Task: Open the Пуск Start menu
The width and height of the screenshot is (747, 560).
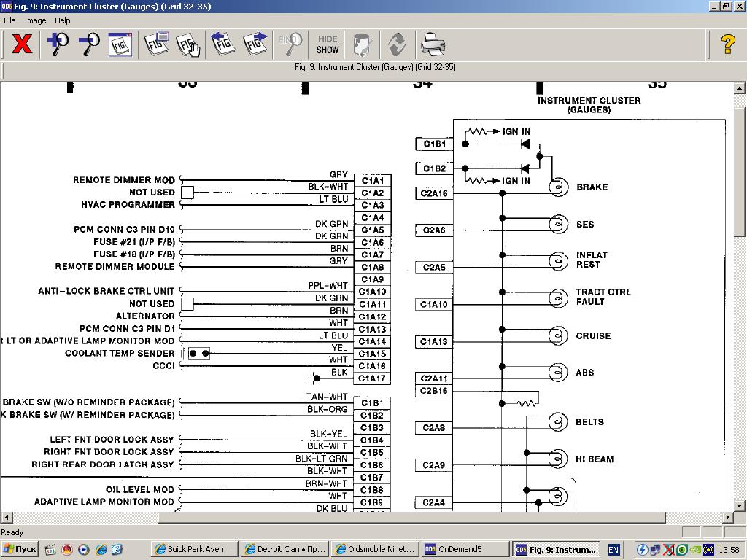Action: click(x=20, y=549)
